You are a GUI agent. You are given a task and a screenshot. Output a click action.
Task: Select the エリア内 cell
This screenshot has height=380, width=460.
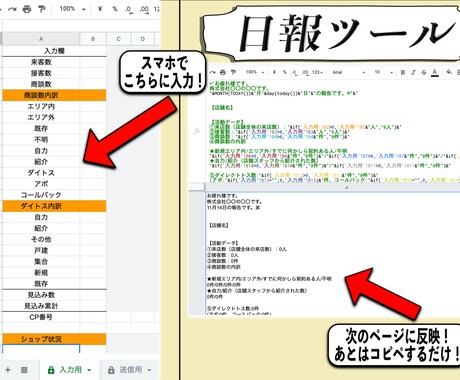click(x=41, y=106)
